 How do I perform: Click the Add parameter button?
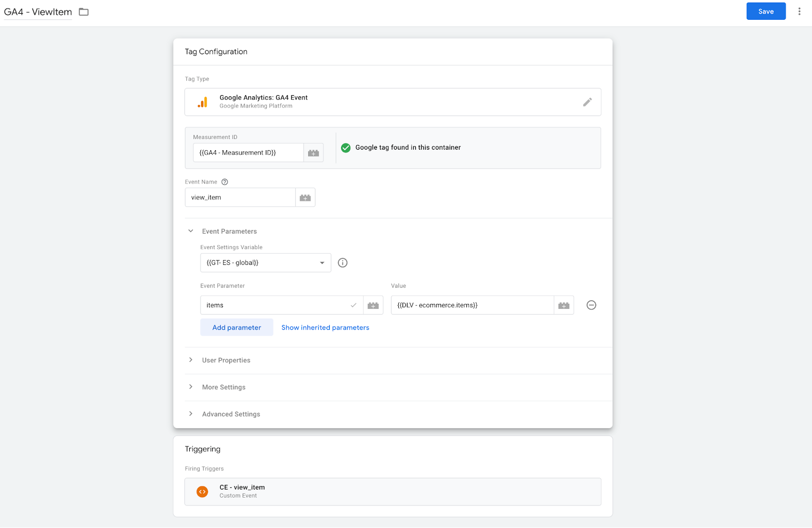236,327
